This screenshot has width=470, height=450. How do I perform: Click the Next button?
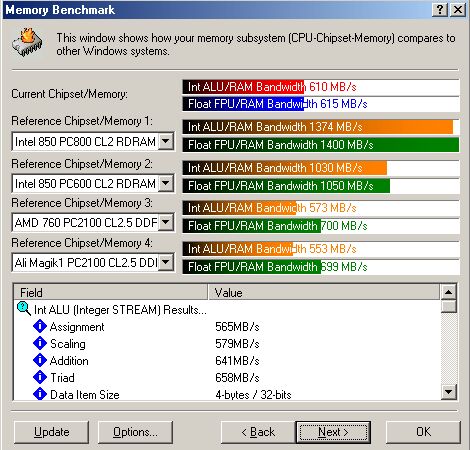pyautogui.click(x=333, y=432)
